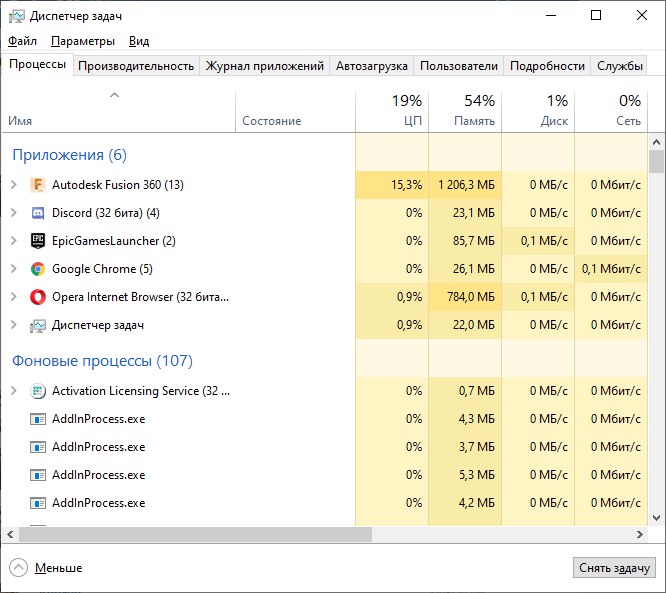Expand the Discord process group
This screenshot has height=593, width=666.
pos(14,213)
